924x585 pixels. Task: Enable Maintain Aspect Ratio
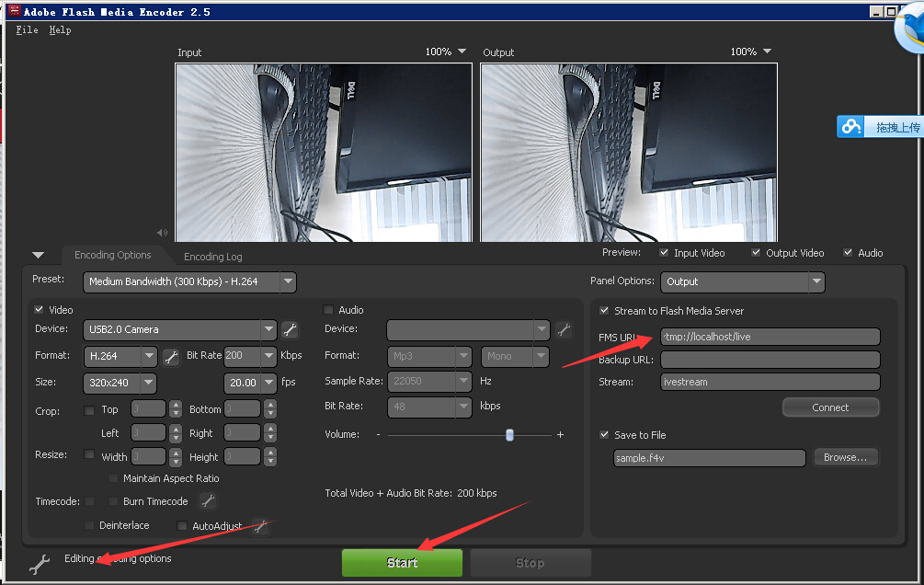point(113,478)
